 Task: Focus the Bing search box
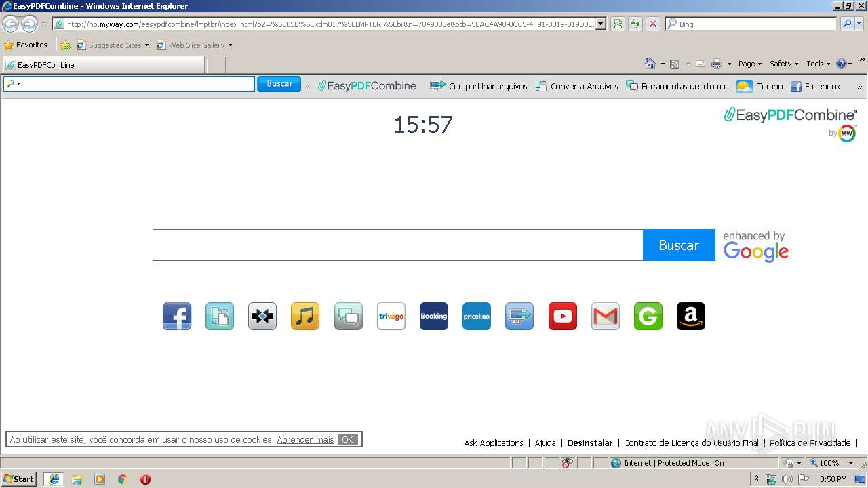pyautogui.click(x=751, y=24)
